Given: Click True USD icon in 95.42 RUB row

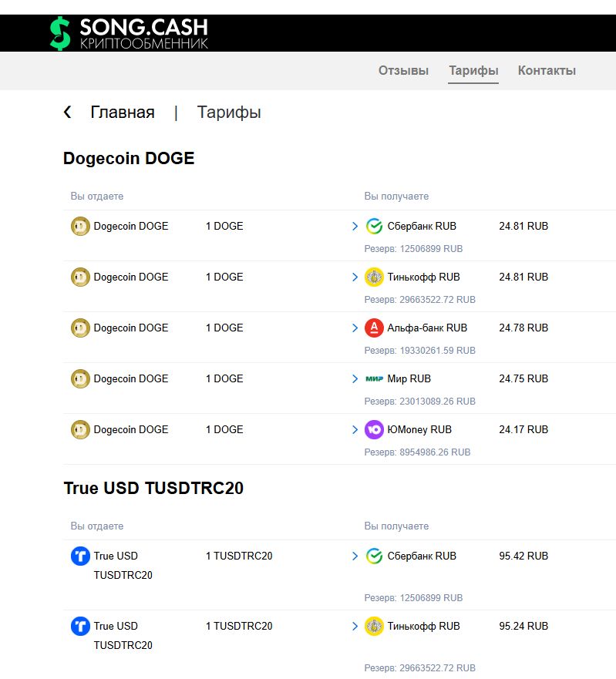Looking at the screenshot, I should (x=80, y=556).
